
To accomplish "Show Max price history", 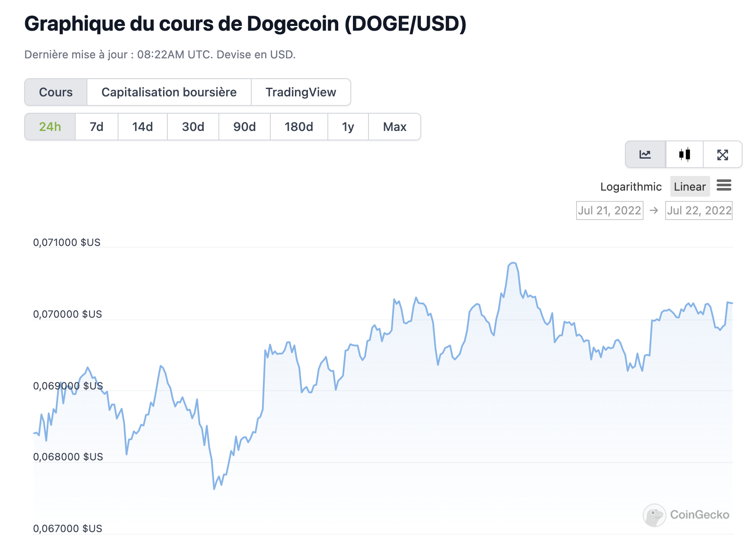I will pyautogui.click(x=394, y=127).
